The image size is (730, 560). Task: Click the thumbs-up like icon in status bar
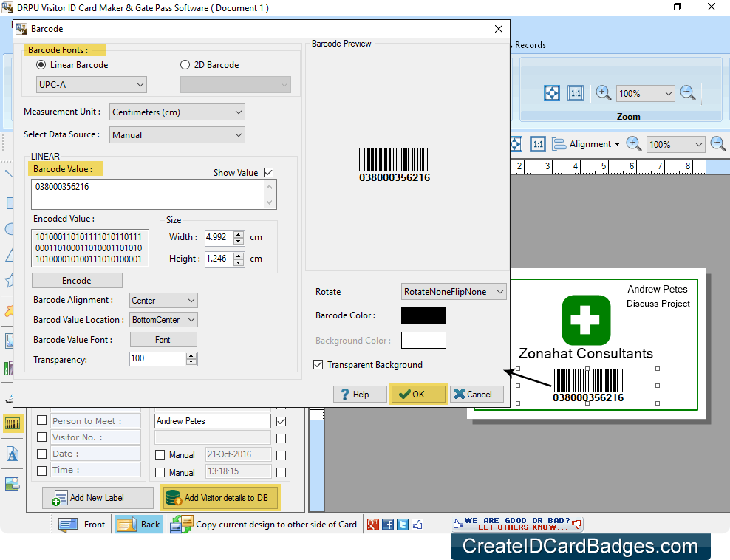(417, 525)
